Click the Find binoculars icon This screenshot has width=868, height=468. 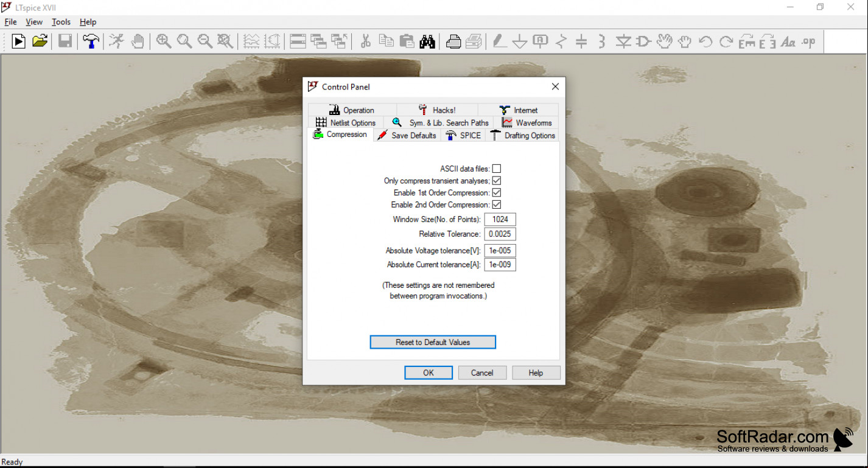(x=427, y=41)
